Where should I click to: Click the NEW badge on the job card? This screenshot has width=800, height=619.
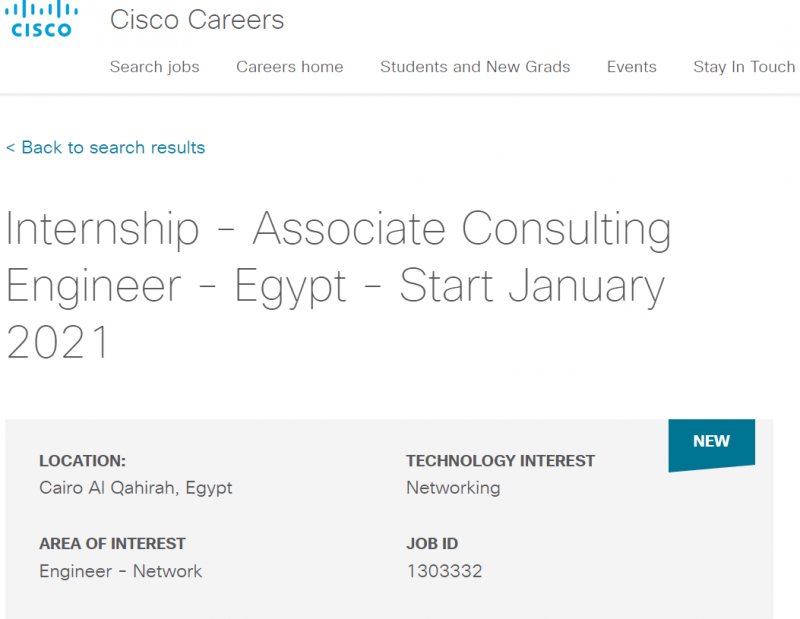point(712,442)
